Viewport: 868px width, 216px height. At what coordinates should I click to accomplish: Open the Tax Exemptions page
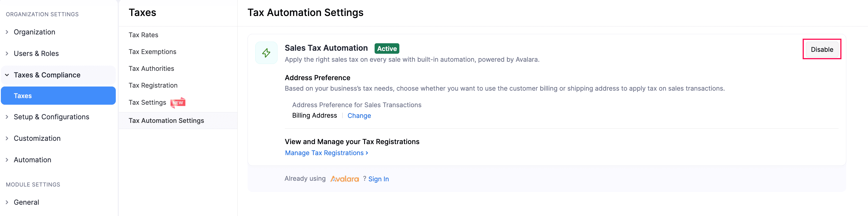(x=152, y=52)
